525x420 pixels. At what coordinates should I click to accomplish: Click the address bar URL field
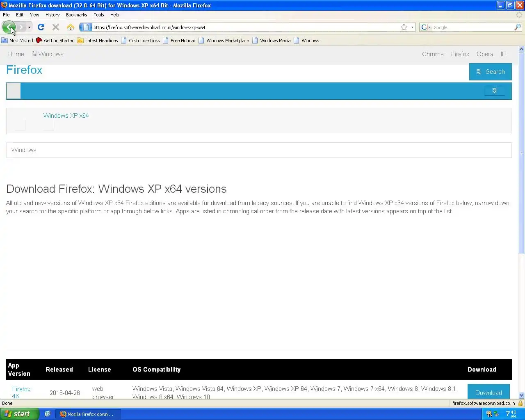point(245,27)
